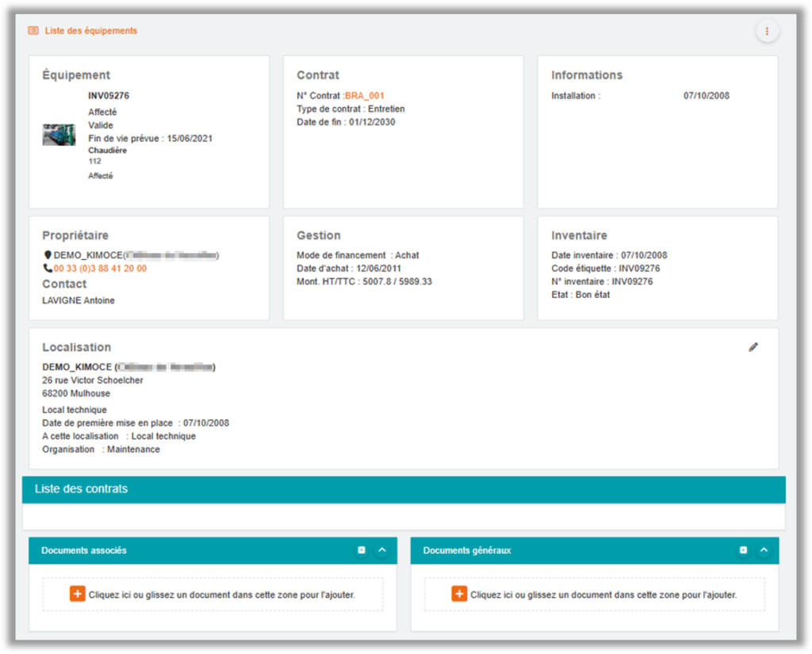Click the location pin icon beside DEMO_KIMOCE owner
The height and width of the screenshot is (654, 812).
click(48, 255)
